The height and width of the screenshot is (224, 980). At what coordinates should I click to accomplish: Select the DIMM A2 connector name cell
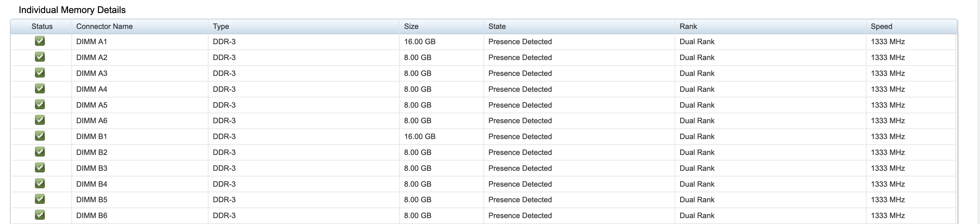92,58
